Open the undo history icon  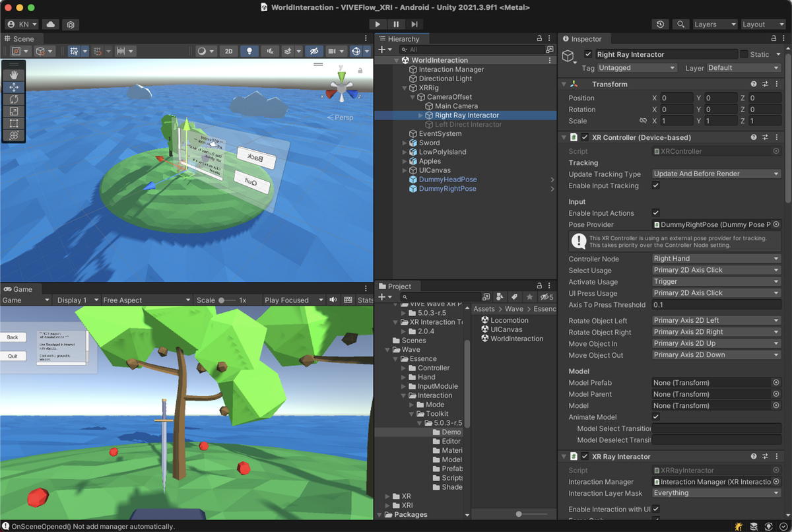pyautogui.click(x=660, y=24)
